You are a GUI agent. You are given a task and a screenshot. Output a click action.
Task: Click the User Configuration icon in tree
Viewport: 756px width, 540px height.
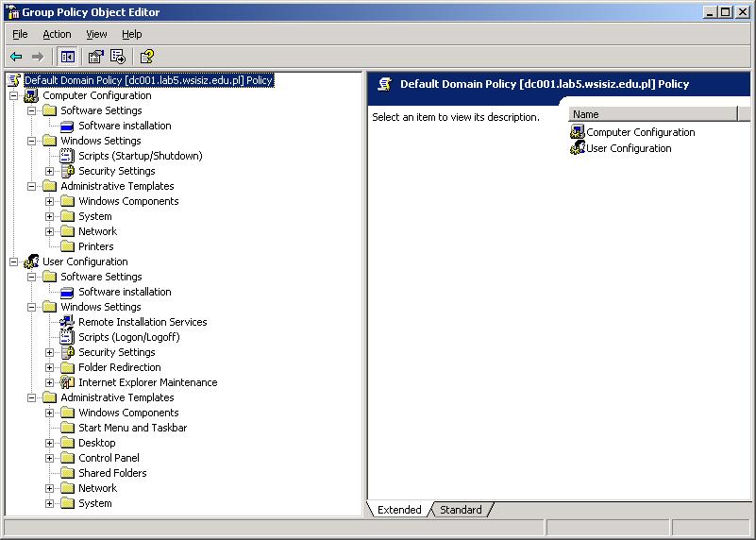31,262
